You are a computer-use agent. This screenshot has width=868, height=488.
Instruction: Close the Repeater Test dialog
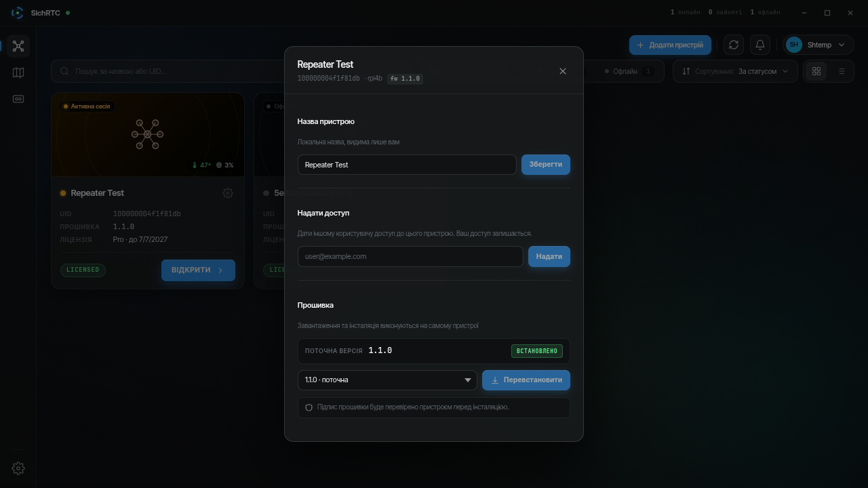tap(562, 71)
